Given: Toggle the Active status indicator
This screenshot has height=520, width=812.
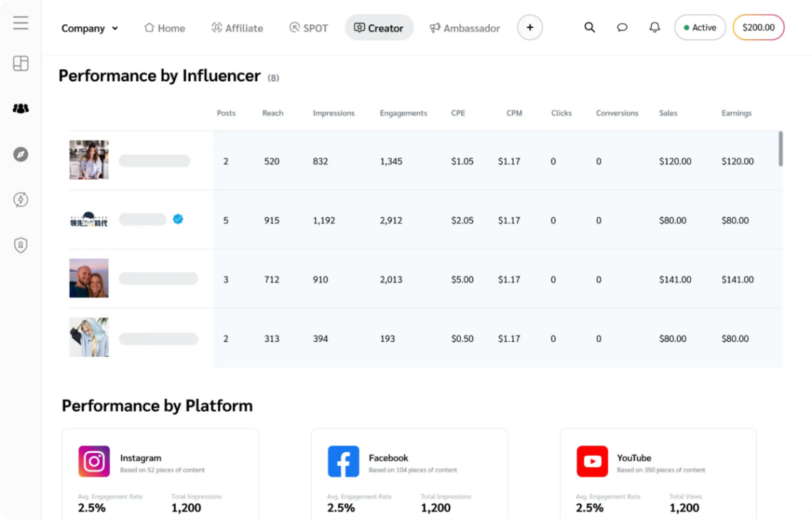Looking at the screenshot, I should click(699, 27).
